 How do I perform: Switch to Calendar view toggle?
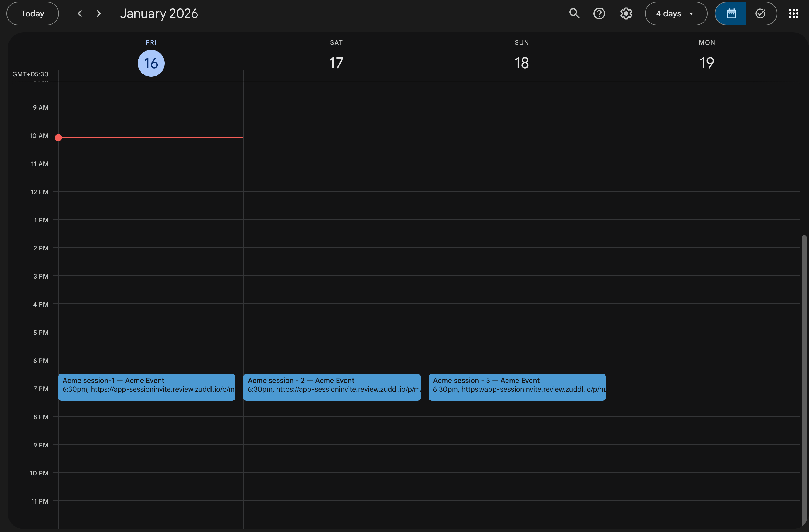(731, 13)
